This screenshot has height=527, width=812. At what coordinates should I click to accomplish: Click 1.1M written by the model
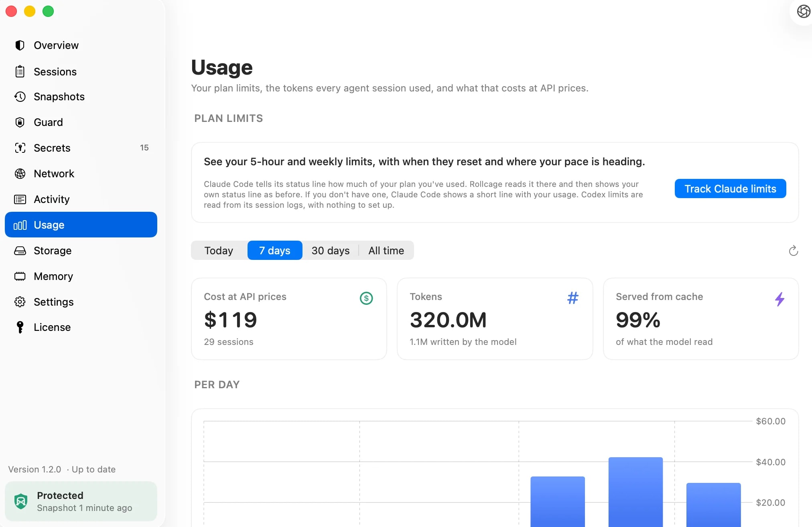[463, 342]
